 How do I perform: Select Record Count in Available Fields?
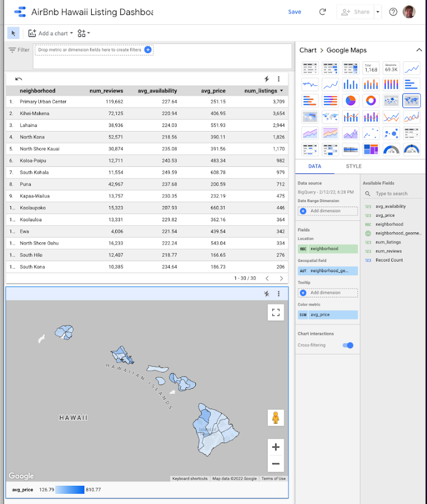(389, 260)
